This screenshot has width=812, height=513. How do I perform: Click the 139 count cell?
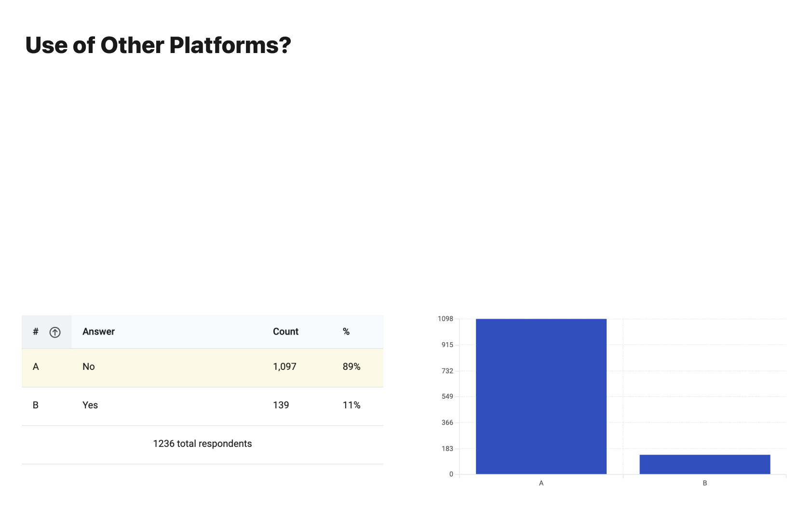coord(281,405)
